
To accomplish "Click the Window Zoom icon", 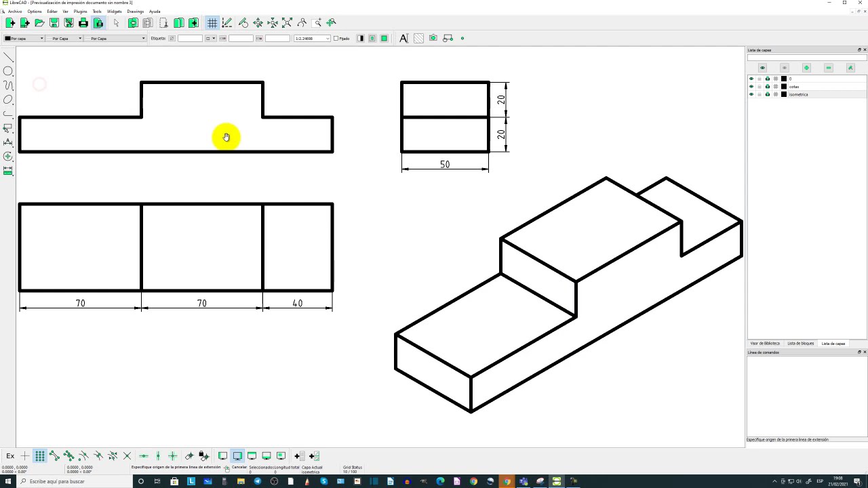I will point(317,23).
